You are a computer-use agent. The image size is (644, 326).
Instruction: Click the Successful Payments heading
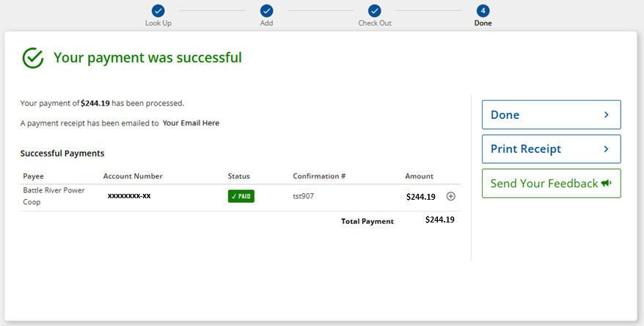point(62,153)
